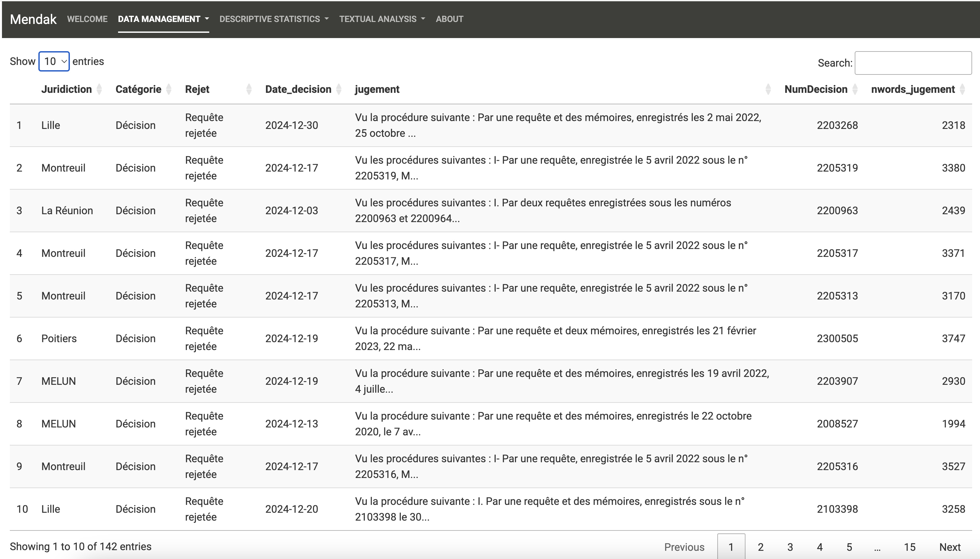
Task: Go to the Welcome tab
Action: pyautogui.click(x=87, y=19)
